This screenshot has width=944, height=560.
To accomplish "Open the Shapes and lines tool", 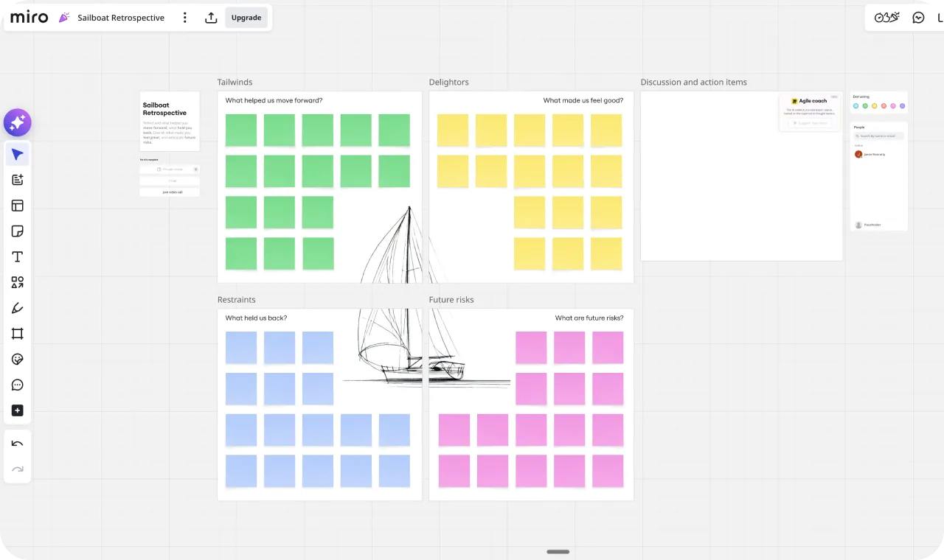I will coord(18,282).
